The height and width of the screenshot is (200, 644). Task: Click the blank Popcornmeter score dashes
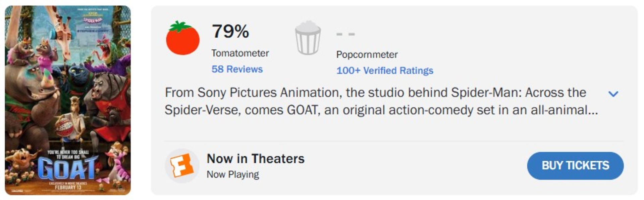click(345, 34)
